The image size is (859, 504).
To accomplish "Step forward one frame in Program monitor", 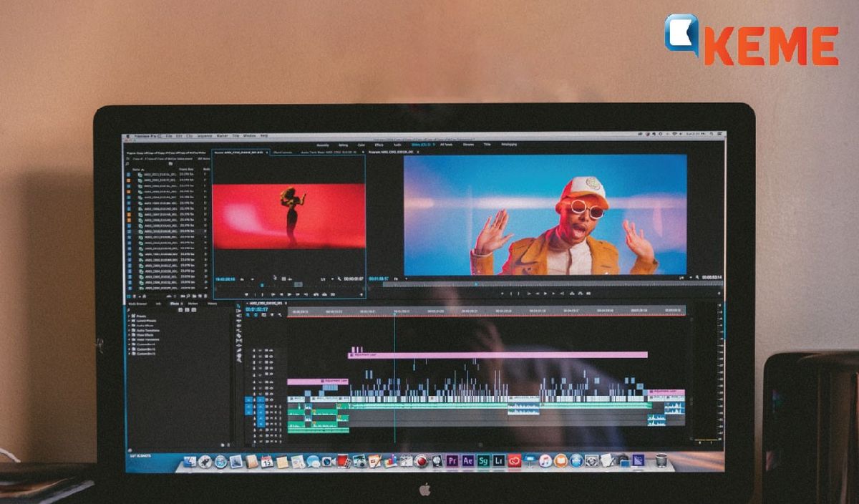I will point(553,294).
